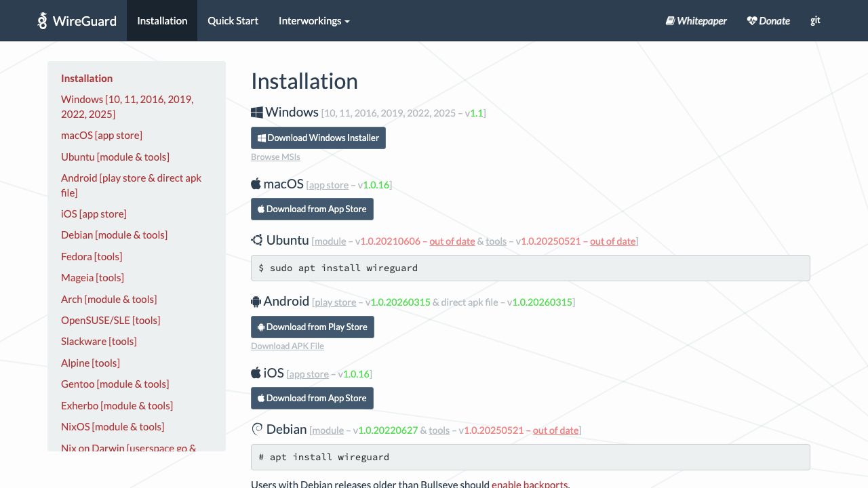Click the WireGuard brand name

point(85,21)
